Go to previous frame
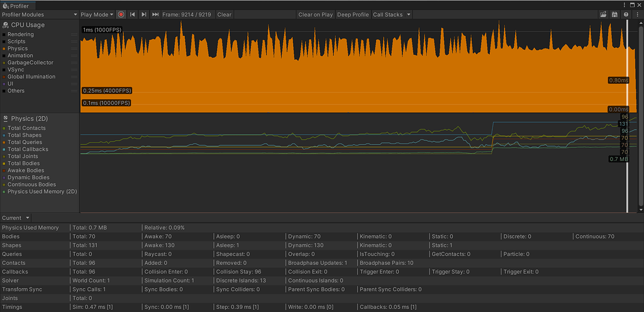This screenshot has height=312, width=644. [x=132, y=14]
